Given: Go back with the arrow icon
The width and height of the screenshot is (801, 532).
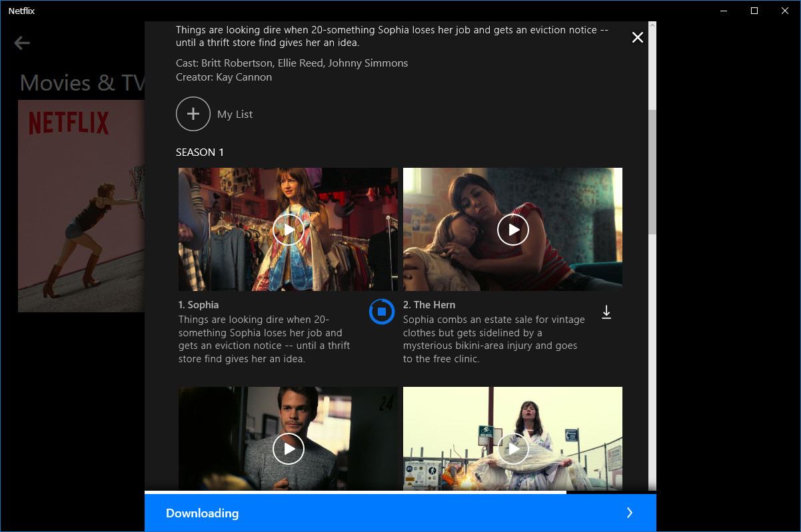Looking at the screenshot, I should point(22,43).
